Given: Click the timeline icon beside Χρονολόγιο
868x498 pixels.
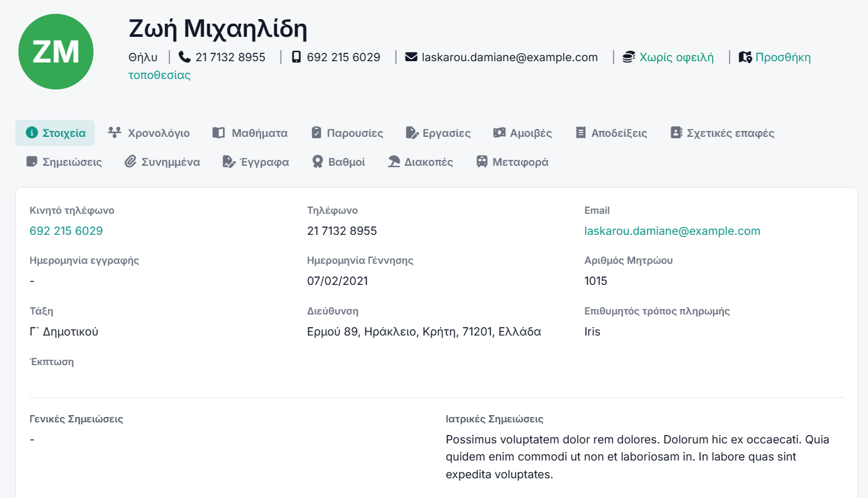Looking at the screenshot, I should point(115,133).
